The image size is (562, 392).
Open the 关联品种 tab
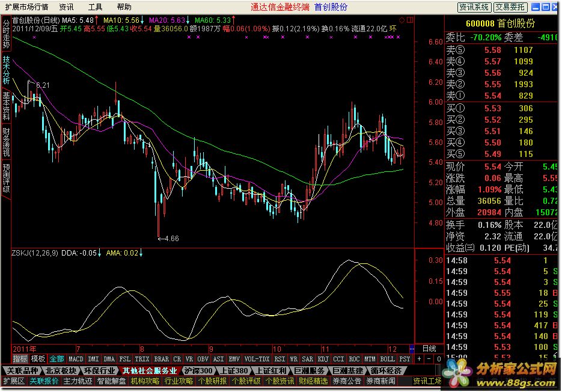[x=23, y=370]
